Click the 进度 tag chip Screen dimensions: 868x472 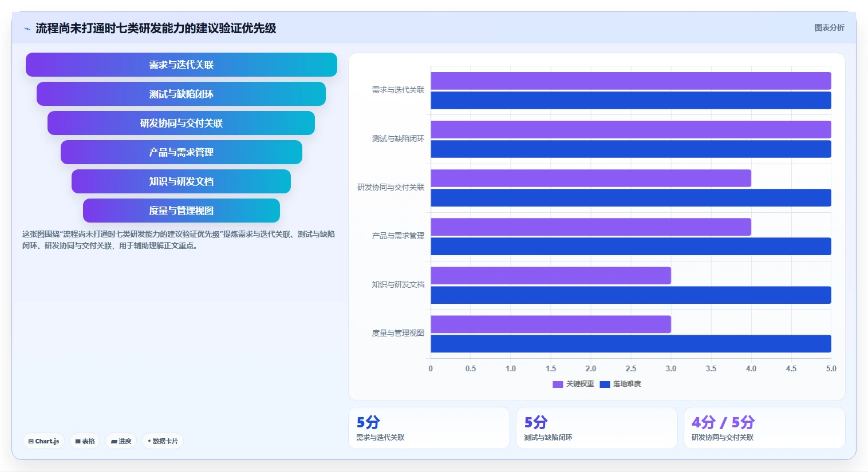[121, 441]
